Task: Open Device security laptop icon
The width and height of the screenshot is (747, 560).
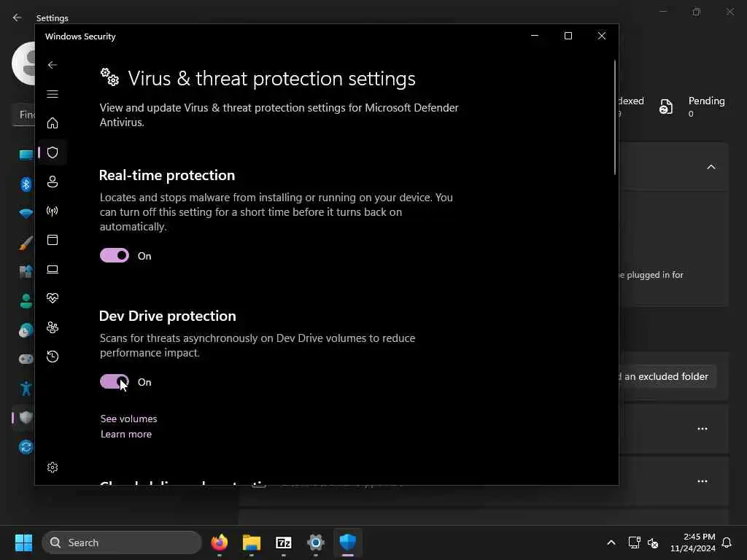Action: (x=53, y=269)
